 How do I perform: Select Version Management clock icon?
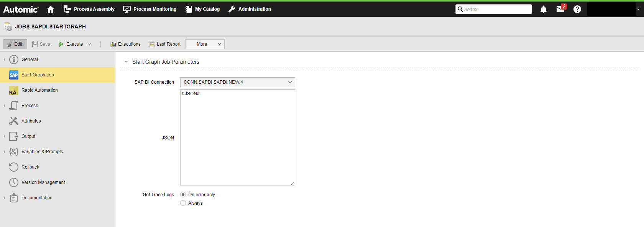[x=14, y=182]
